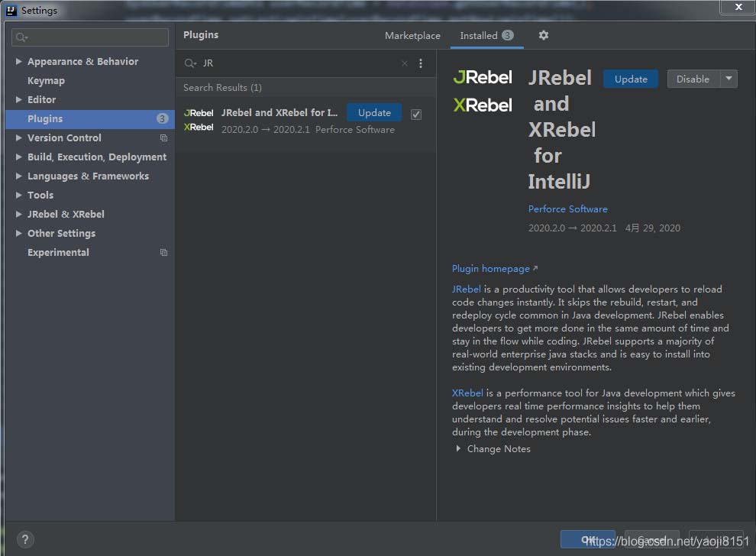Click the Plugins update count badge
The width and height of the screenshot is (756, 556).
click(x=162, y=118)
